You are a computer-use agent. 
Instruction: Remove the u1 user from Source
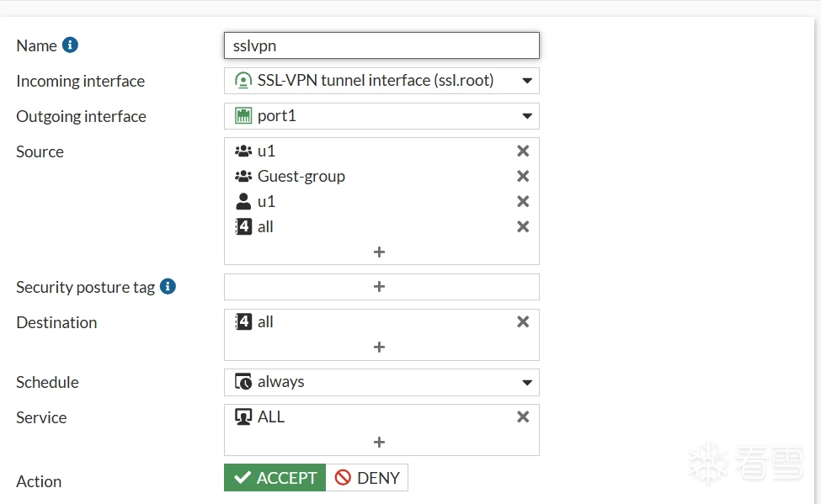coord(523,201)
